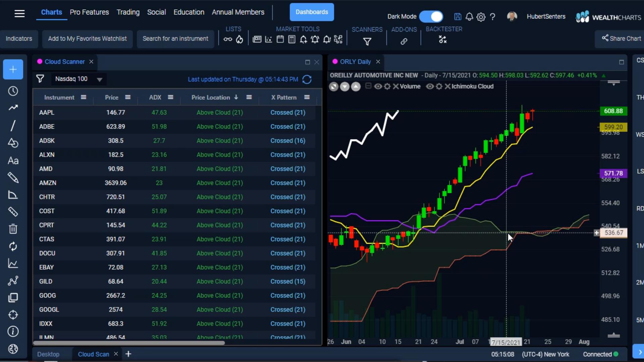The height and width of the screenshot is (362, 644).
Task: Select the trend line drawing tool
Action: [x=13, y=126]
